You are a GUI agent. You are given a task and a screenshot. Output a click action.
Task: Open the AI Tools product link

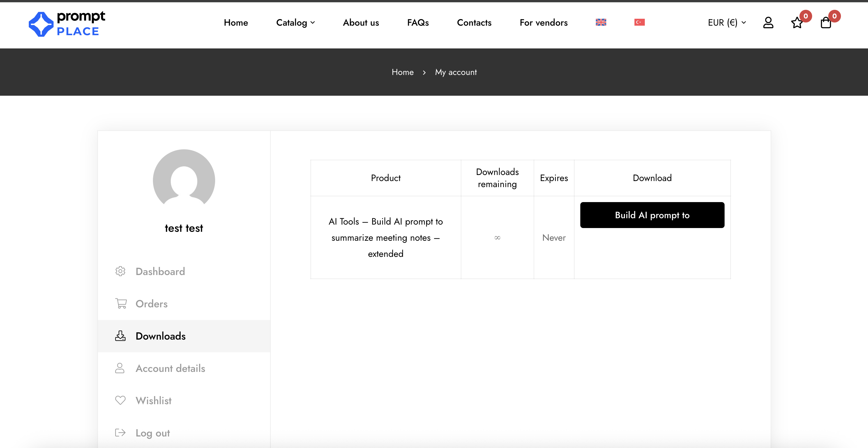point(386,238)
